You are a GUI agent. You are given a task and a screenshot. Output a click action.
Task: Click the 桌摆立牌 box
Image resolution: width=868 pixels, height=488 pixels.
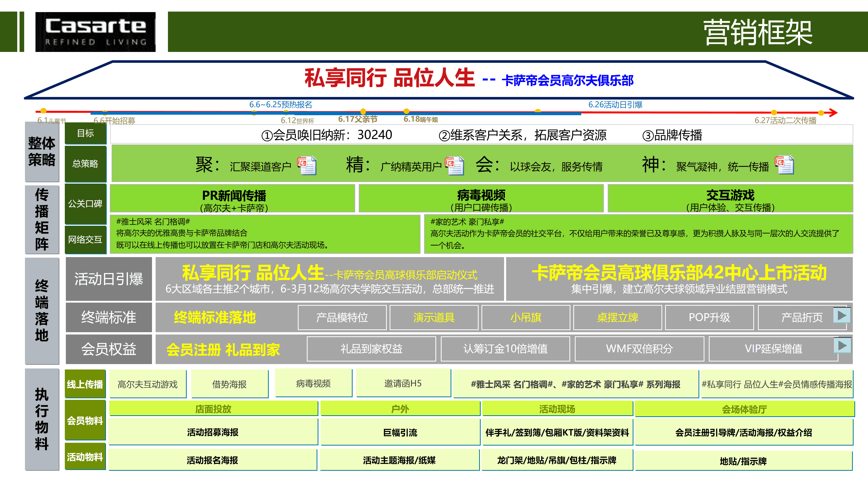pyautogui.click(x=618, y=317)
